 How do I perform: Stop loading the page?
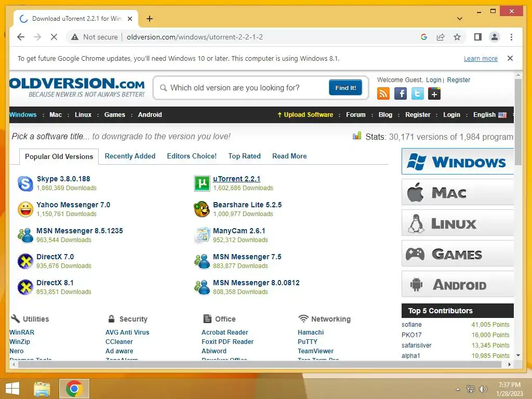click(54, 37)
